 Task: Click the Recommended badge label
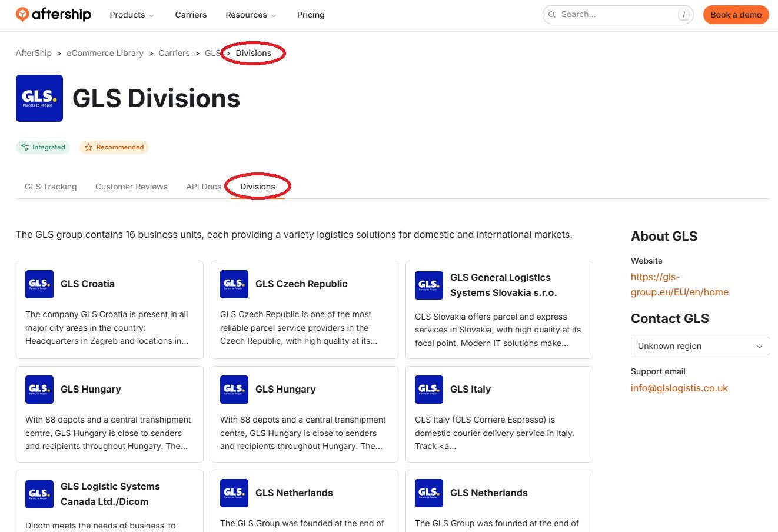click(x=120, y=147)
